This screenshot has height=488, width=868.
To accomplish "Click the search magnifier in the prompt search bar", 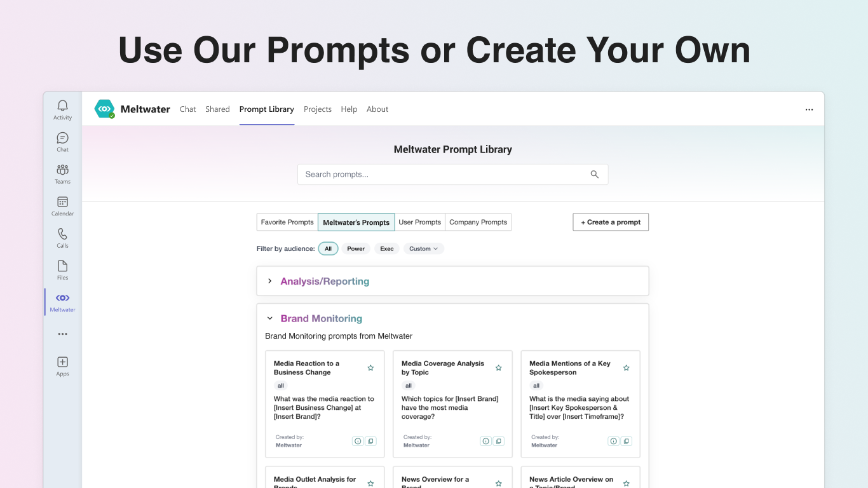I will 594,173.
